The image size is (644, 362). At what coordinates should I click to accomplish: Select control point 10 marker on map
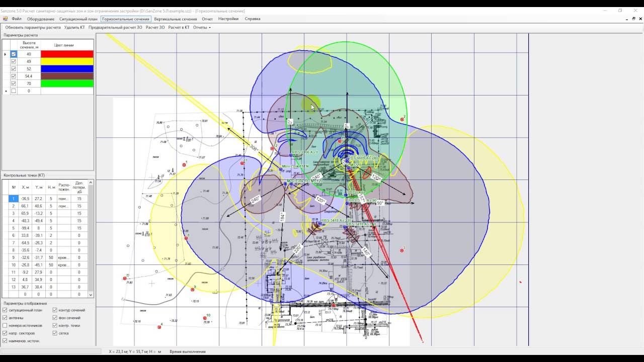(x=205, y=318)
